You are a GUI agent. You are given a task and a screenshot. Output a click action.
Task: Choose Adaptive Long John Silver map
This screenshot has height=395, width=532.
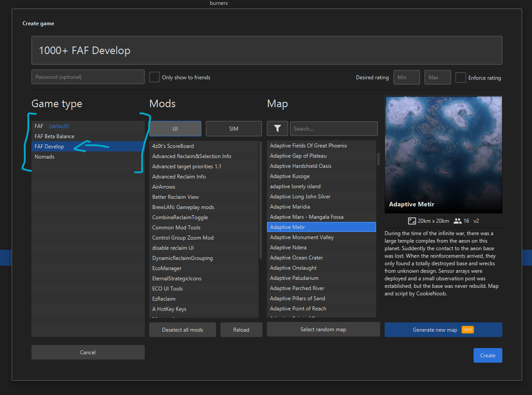tap(321, 197)
